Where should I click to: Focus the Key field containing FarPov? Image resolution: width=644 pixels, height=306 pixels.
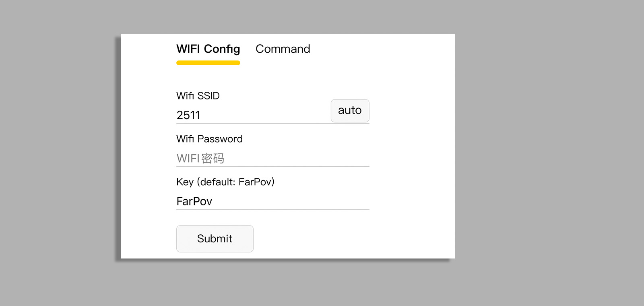point(272,201)
